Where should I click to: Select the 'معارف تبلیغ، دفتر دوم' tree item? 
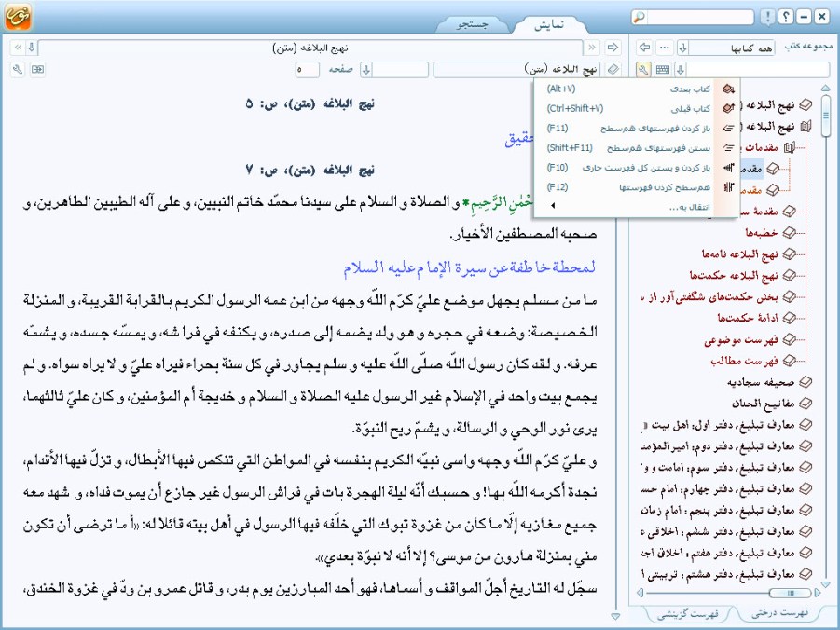[x=719, y=446]
